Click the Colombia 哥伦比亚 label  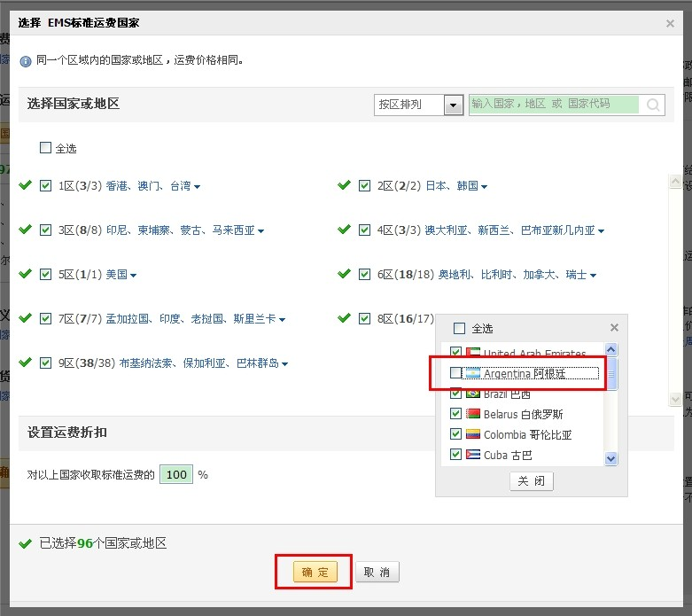pyautogui.click(x=528, y=434)
